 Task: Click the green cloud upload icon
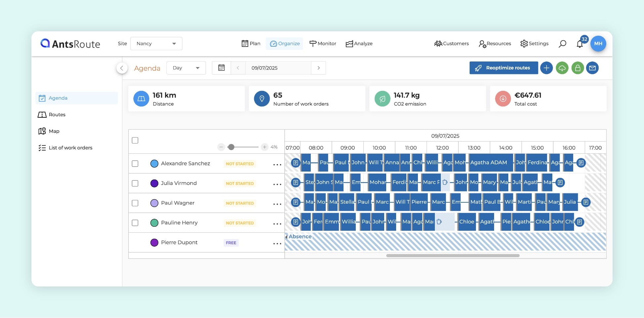pos(562,68)
